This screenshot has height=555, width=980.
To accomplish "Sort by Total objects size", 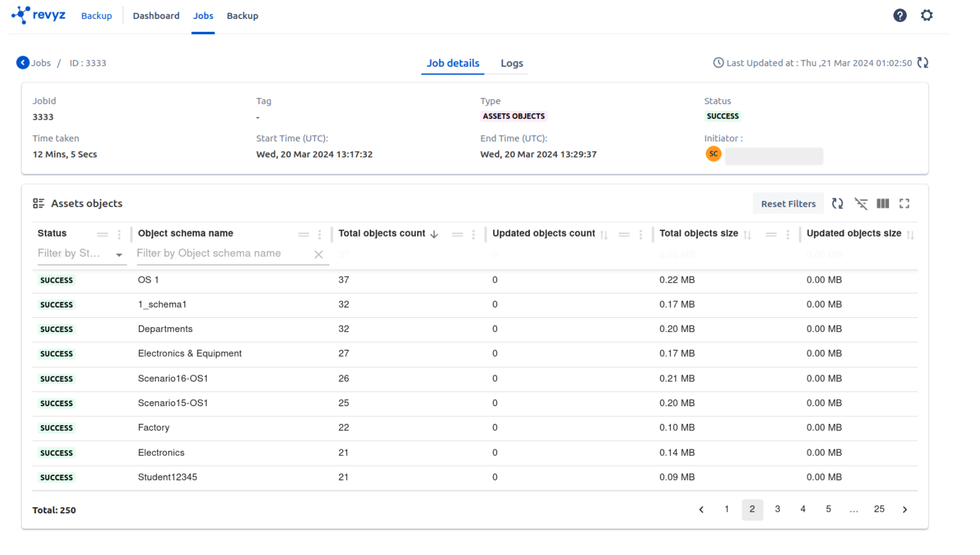I will pos(748,234).
